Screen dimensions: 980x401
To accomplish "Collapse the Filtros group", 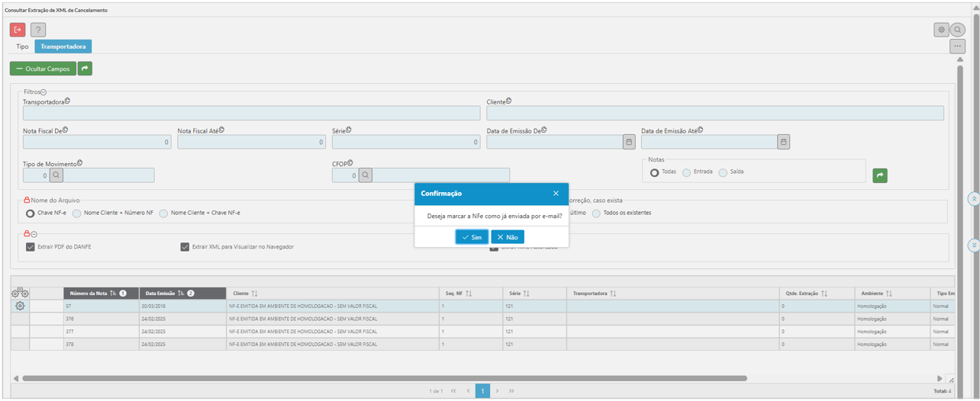I will coord(44,91).
